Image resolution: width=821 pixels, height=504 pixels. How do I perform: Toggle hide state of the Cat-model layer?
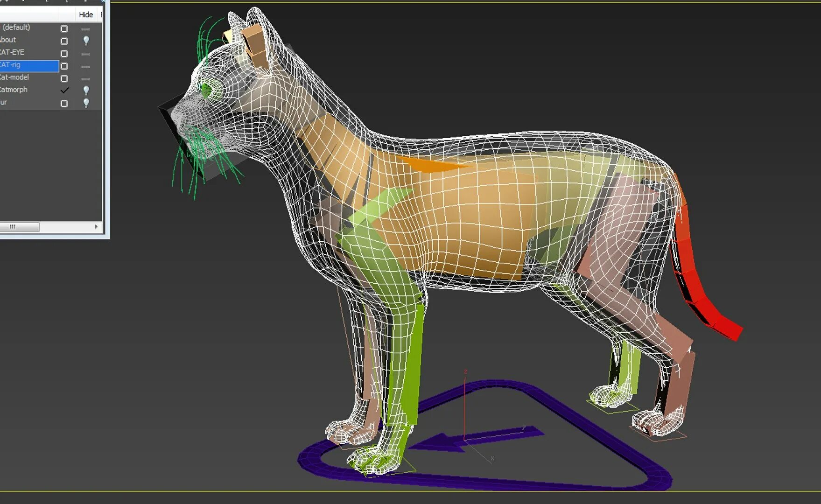(85, 79)
